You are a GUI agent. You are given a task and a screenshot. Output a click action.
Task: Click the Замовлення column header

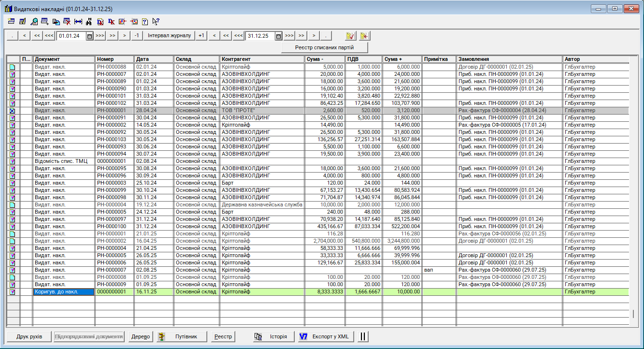509,59
